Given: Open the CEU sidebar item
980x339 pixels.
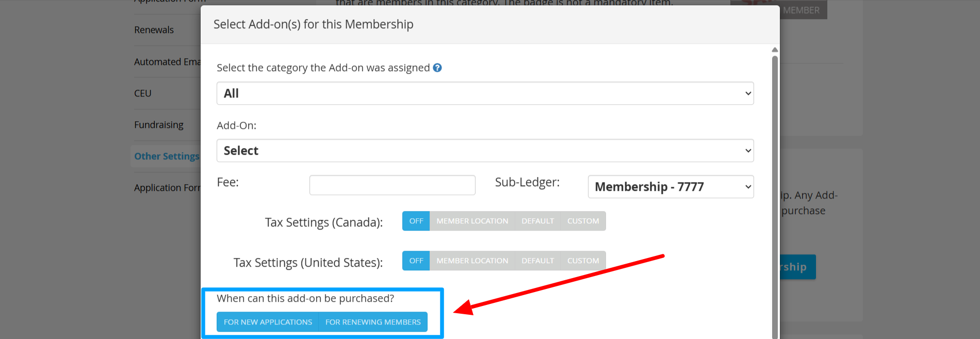Looking at the screenshot, I should point(143,93).
